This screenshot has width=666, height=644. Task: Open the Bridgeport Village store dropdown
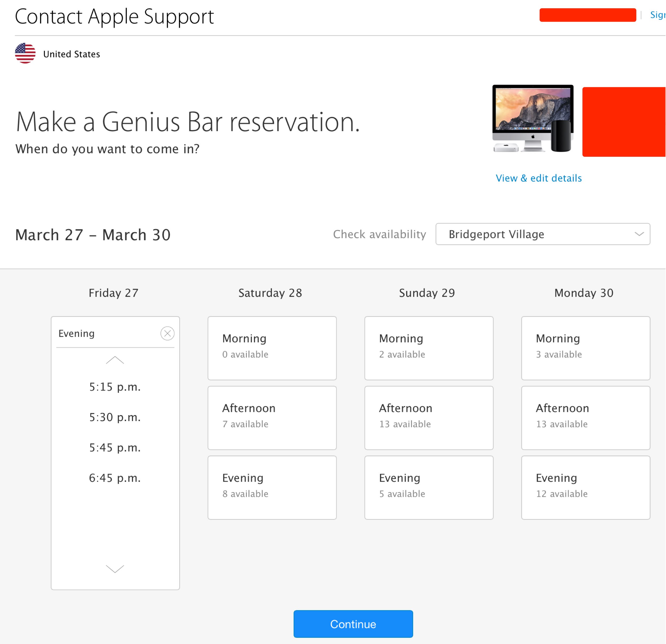pyautogui.click(x=543, y=234)
